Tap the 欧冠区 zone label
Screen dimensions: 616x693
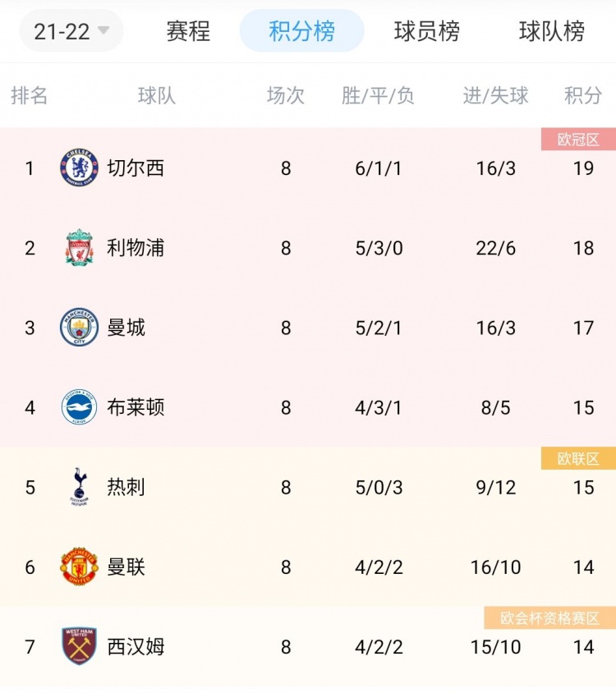point(578,140)
